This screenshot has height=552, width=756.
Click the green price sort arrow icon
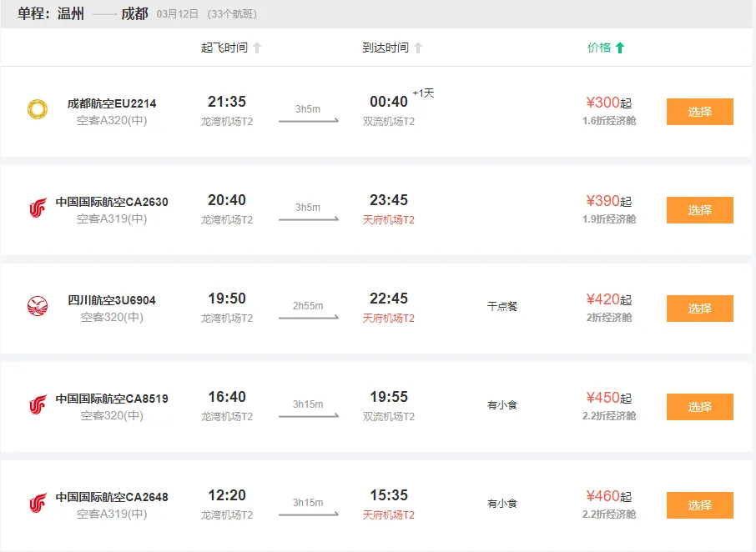click(620, 48)
